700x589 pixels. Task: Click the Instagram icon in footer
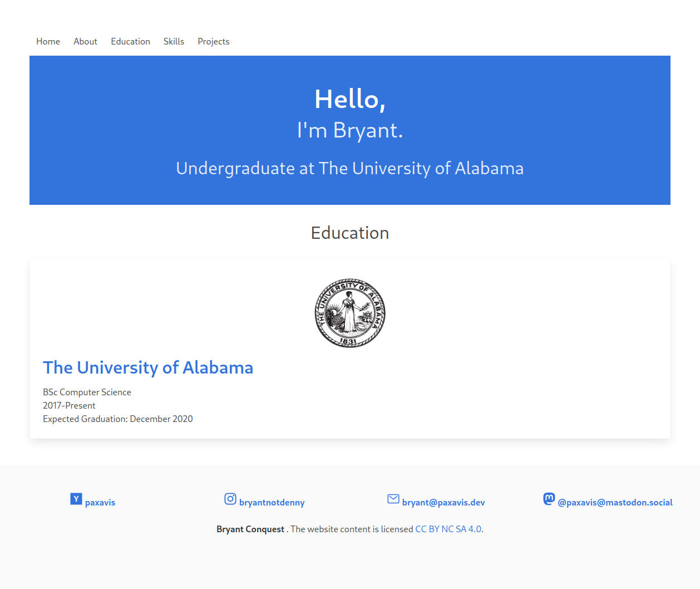click(x=230, y=499)
